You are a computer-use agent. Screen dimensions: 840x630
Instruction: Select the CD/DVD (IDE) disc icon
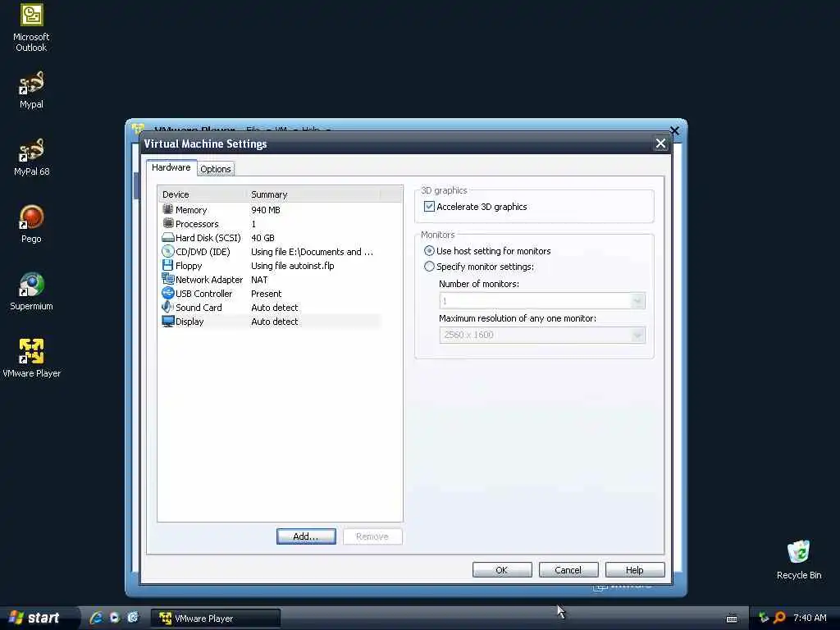point(167,251)
